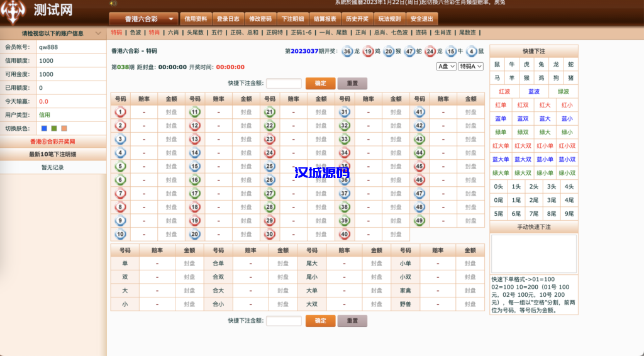Click the 手动快速下注 text area

click(x=534, y=253)
